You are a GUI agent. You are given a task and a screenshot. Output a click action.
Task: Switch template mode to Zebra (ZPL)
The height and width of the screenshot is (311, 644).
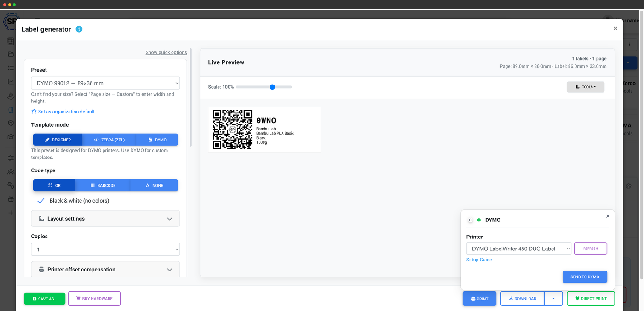(109, 140)
